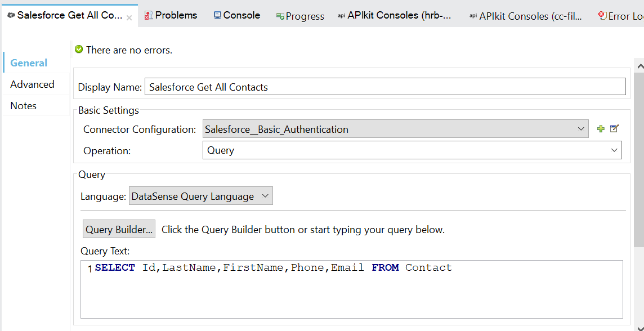The width and height of the screenshot is (644, 331).
Task: Click the edit connector configuration icon
Action: pos(614,129)
